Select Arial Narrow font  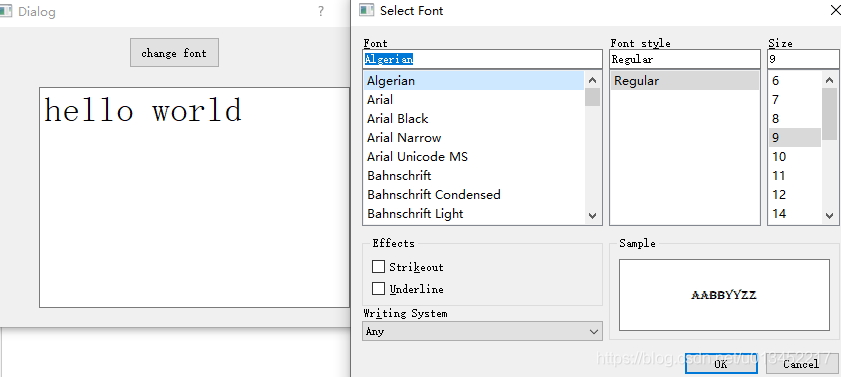tap(474, 138)
